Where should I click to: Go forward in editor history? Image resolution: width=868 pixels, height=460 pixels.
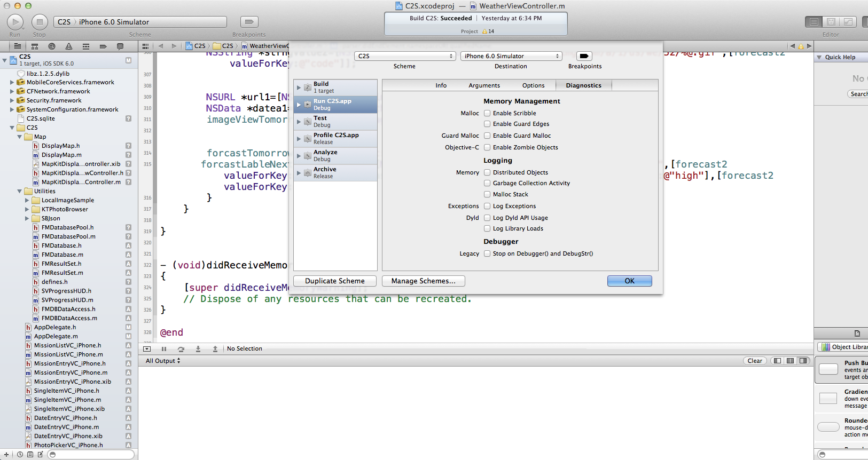coord(174,46)
